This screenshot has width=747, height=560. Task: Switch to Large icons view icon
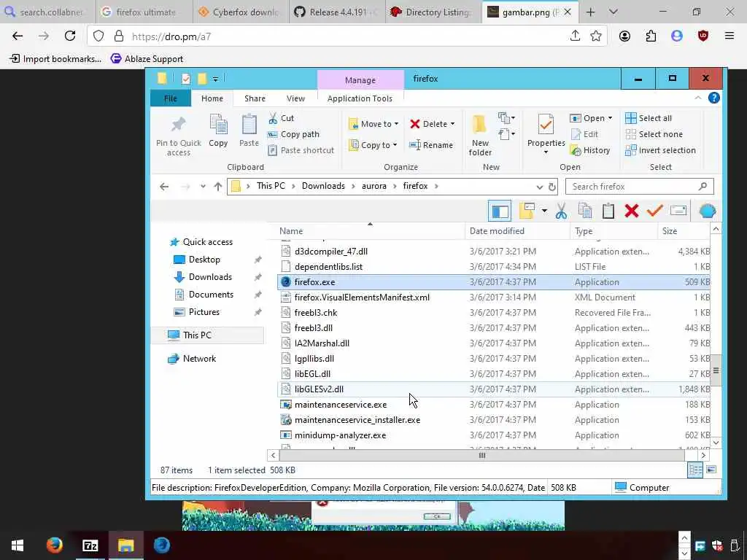coord(711,470)
